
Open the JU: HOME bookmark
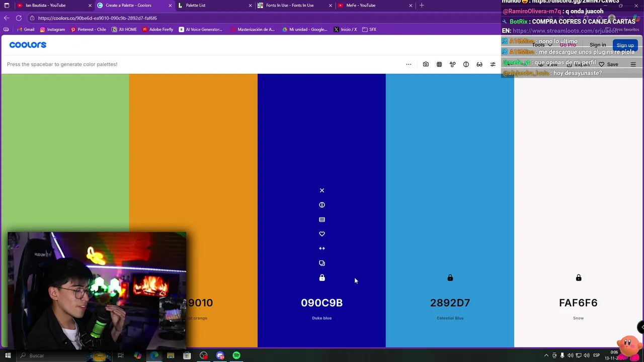[124, 30]
